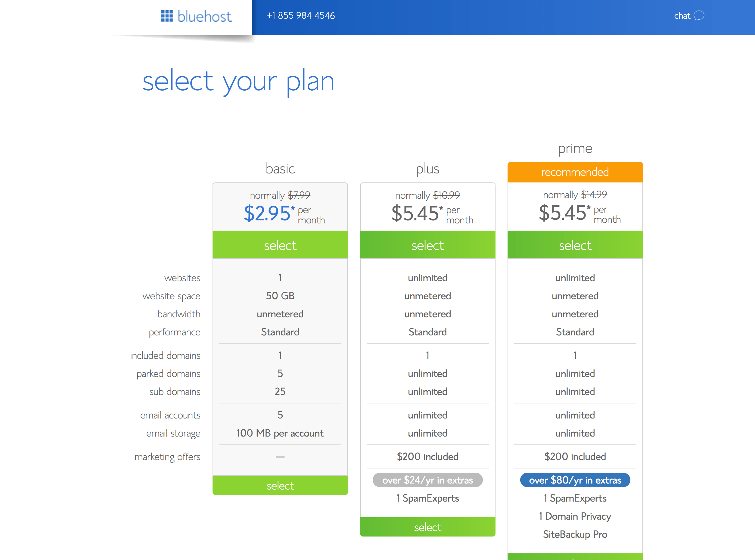Click the phone number +1 855 984 4546
755x560 pixels.
pos(300,16)
